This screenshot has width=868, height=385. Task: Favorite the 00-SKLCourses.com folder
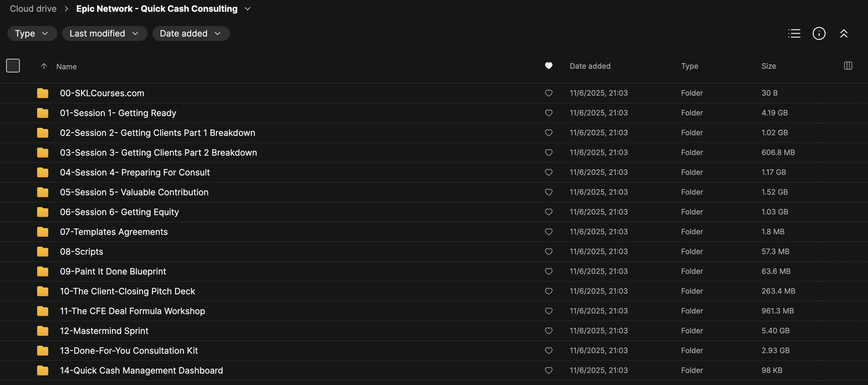(x=548, y=93)
